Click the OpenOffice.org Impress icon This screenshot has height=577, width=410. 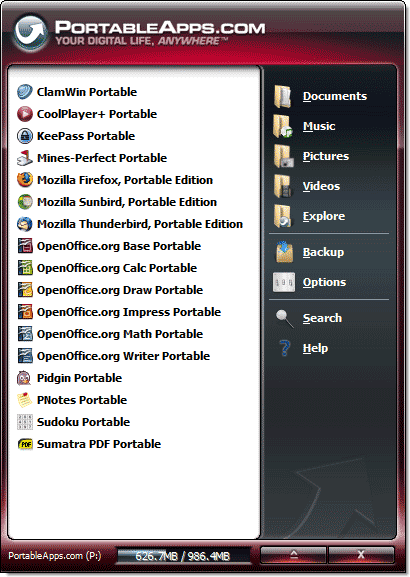(25, 312)
